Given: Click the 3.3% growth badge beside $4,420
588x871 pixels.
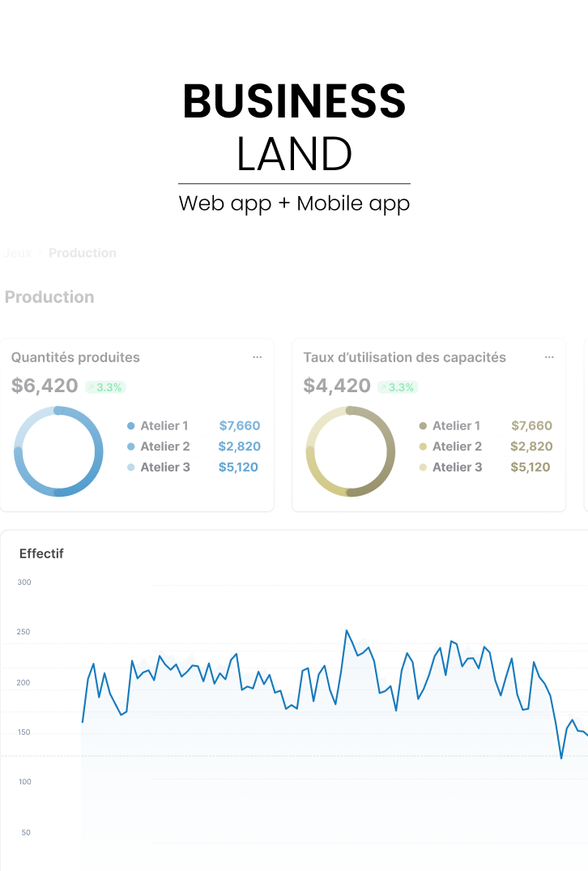Looking at the screenshot, I should [x=397, y=387].
